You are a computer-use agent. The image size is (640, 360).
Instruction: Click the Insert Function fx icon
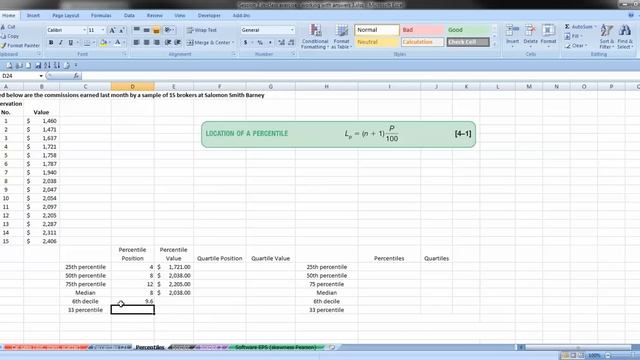[x=76, y=76]
